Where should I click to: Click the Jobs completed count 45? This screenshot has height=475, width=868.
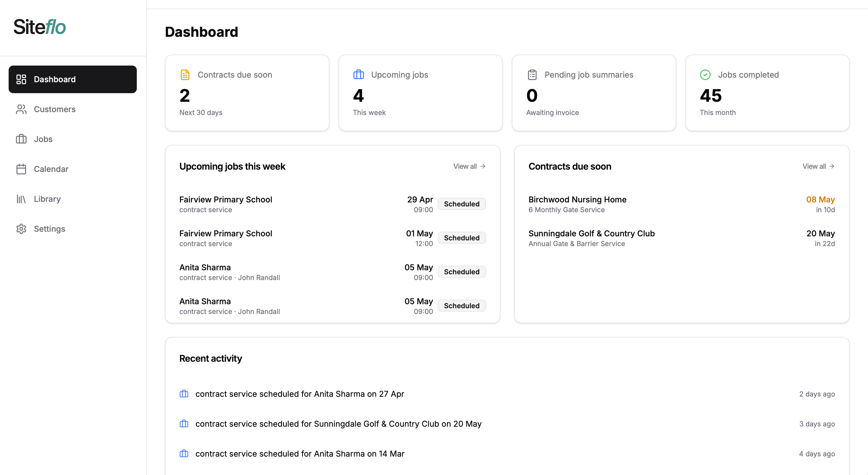711,95
